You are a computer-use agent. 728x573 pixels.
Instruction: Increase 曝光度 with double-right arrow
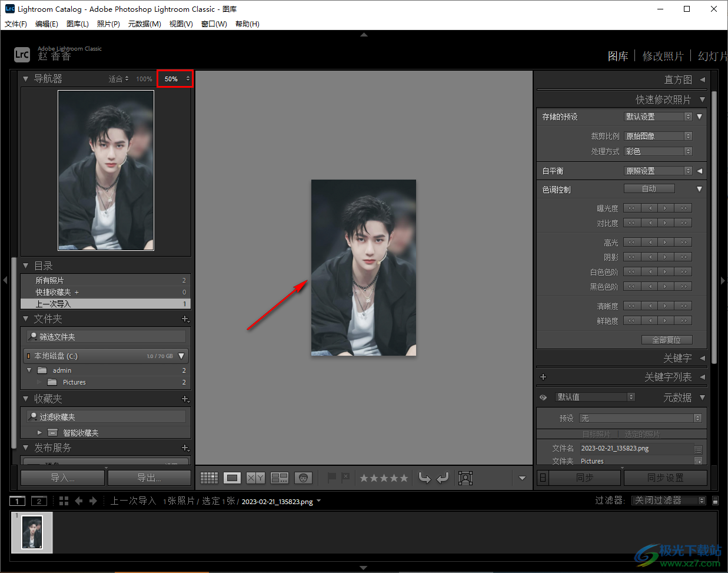(683, 208)
